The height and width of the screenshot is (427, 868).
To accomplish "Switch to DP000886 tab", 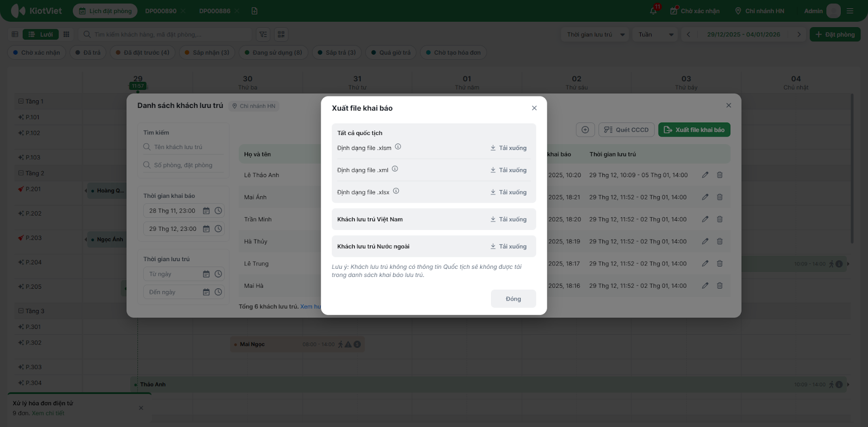I will [x=215, y=11].
